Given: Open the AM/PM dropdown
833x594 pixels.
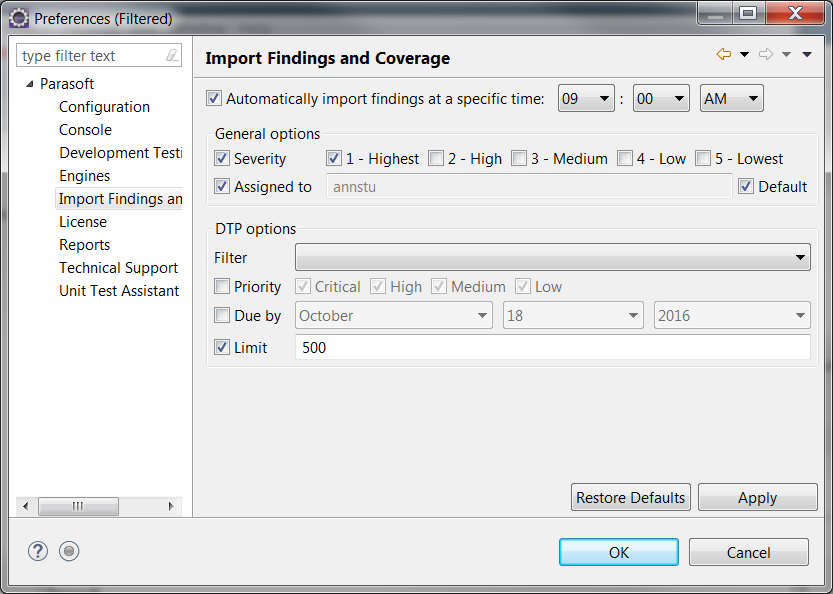Looking at the screenshot, I should tap(732, 98).
